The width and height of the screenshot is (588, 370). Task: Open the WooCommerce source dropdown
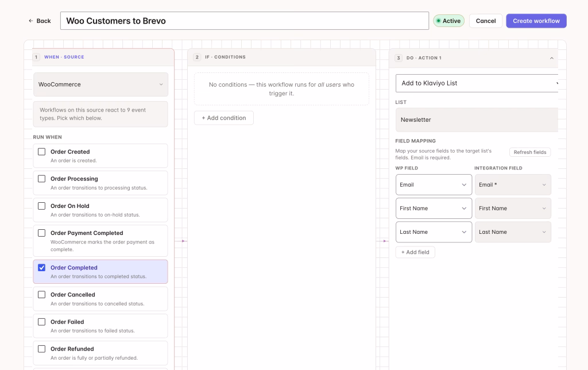click(x=100, y=84)
